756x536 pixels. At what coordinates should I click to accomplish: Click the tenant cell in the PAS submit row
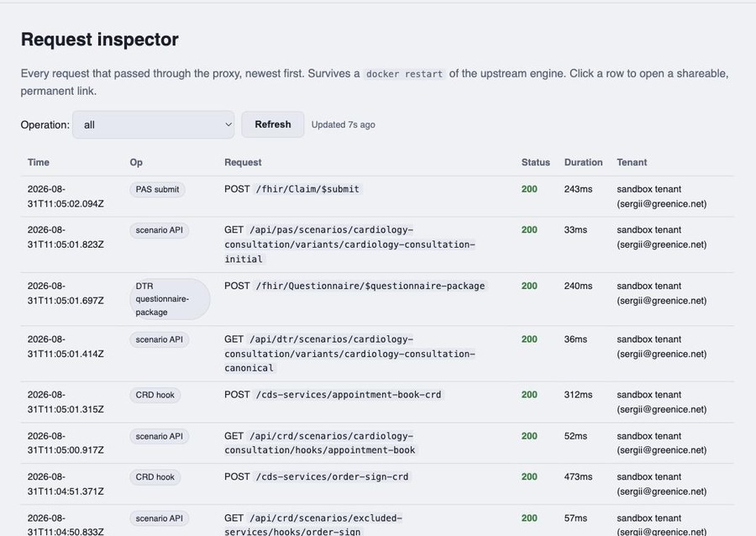click(662, 197)
